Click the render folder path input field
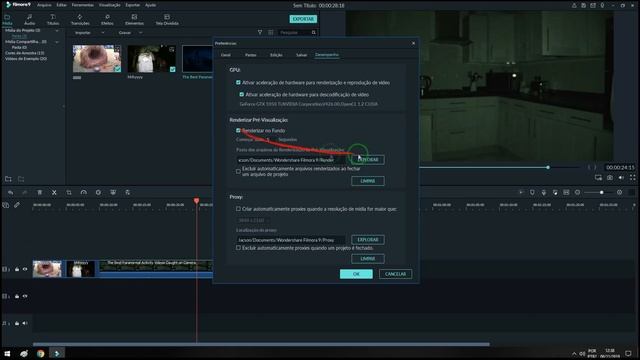 click(291, 160)
